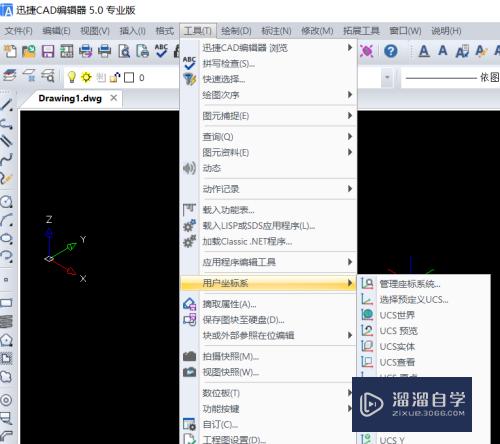Open the 修改(M) menu
This screenshot has height=444, width=500.
(317, 31)
